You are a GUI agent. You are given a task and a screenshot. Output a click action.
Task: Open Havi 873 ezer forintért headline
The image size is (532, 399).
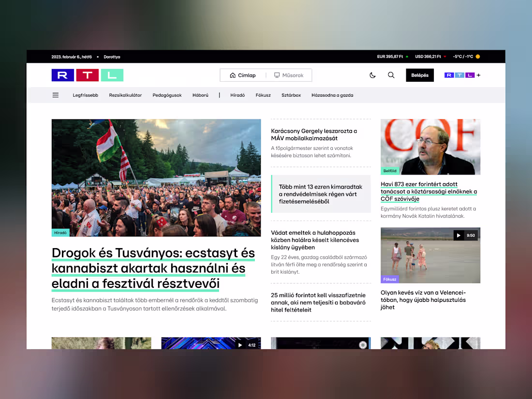pyautogui.click(x=429, y=192)
